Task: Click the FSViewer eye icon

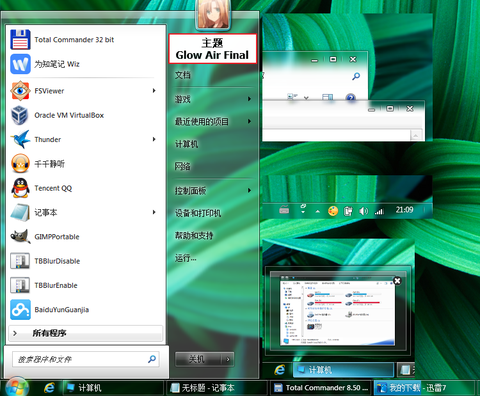Action: pos(20,91)
